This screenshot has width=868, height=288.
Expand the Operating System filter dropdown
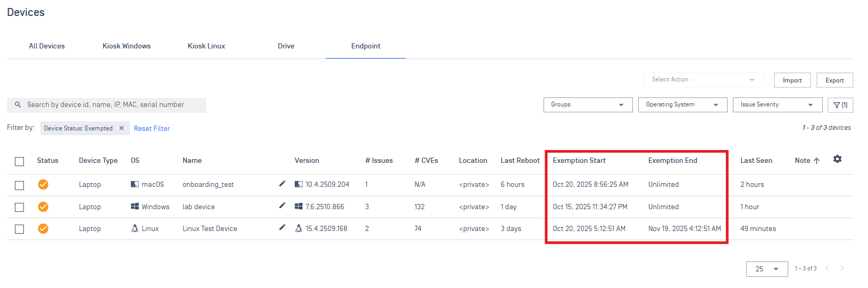tap(682, 105)
